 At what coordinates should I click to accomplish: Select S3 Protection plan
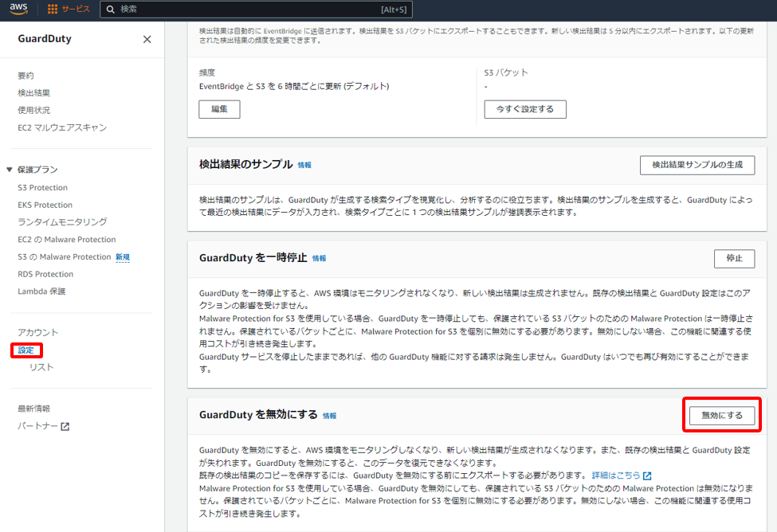click(42, 188)
